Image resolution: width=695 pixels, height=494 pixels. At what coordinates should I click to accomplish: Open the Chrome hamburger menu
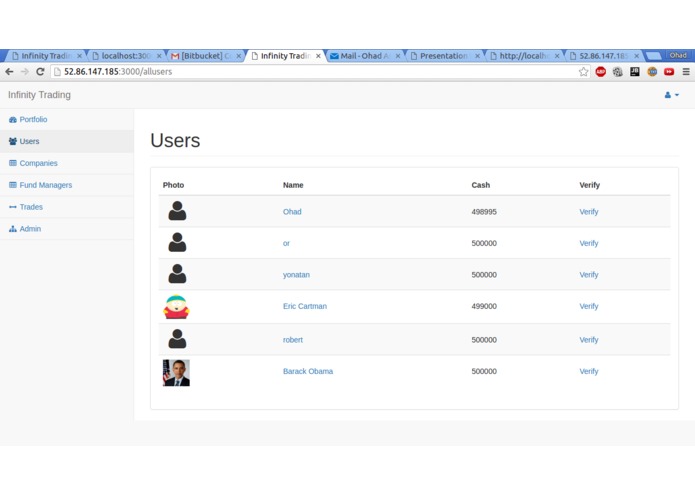point(686,71)
